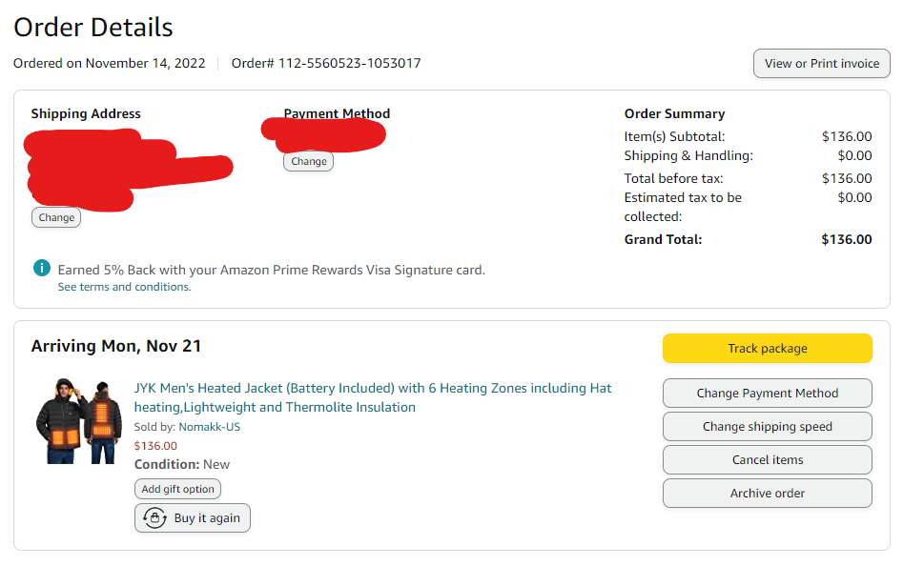Click the wide Change Payment Method button
Screen dimensions: 924x566
click(767, 393)
